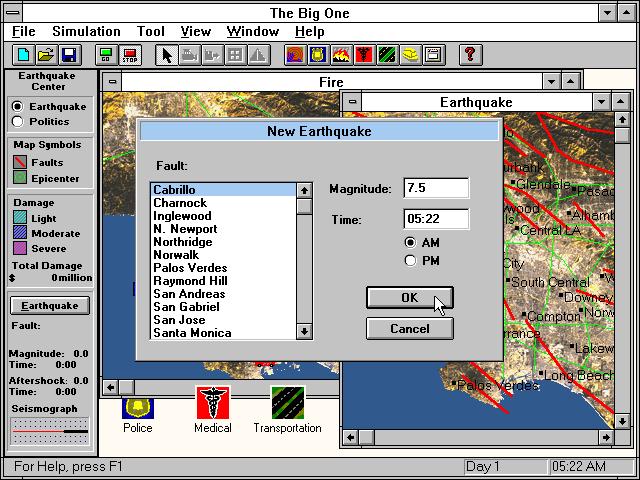Choose Politics radio option in sidebar

[x=17, y=122]
